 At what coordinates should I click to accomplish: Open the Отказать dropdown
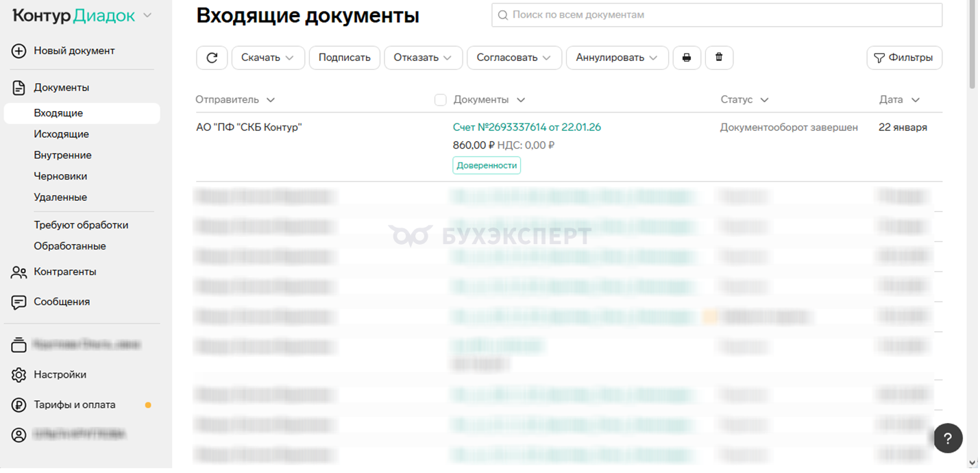(x=423, y=58)
